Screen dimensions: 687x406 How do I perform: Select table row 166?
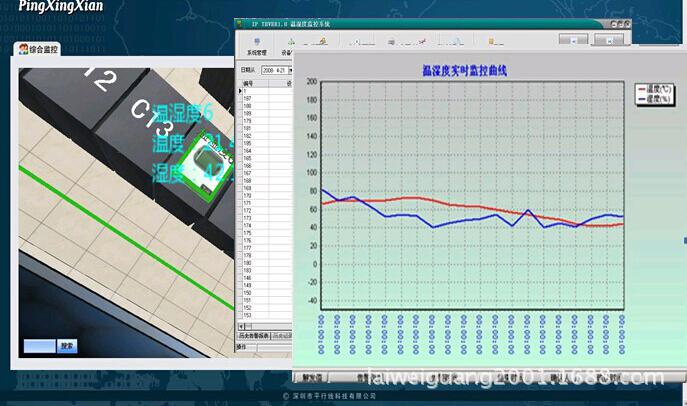pos(267,166)
